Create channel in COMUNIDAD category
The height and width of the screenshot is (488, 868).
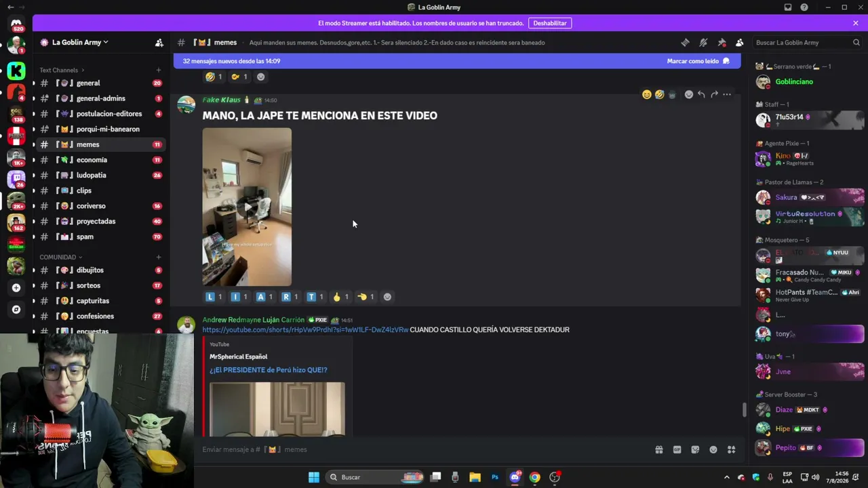(159, 257)
